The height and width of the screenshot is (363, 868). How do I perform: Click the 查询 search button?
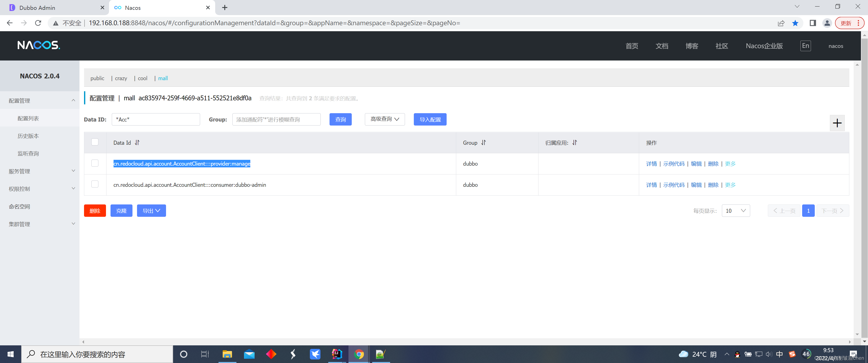coord(340,119)
